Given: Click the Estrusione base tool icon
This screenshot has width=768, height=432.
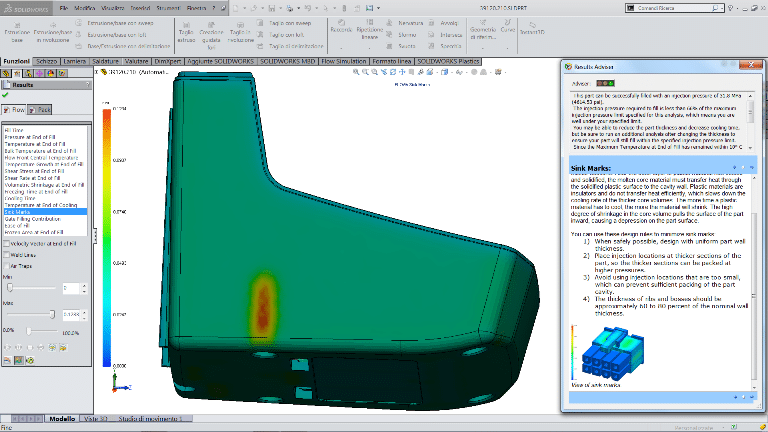Looking at the screenshot, I should click(x=16, y=25).
